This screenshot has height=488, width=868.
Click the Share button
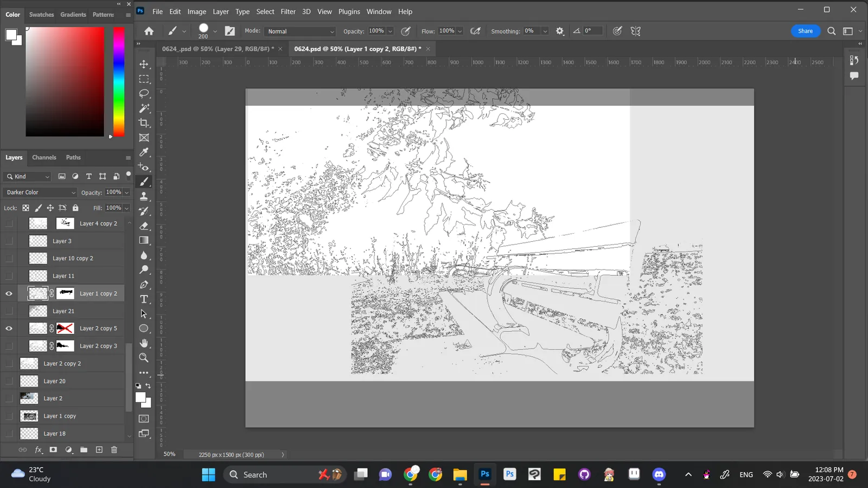pos(805,31)
